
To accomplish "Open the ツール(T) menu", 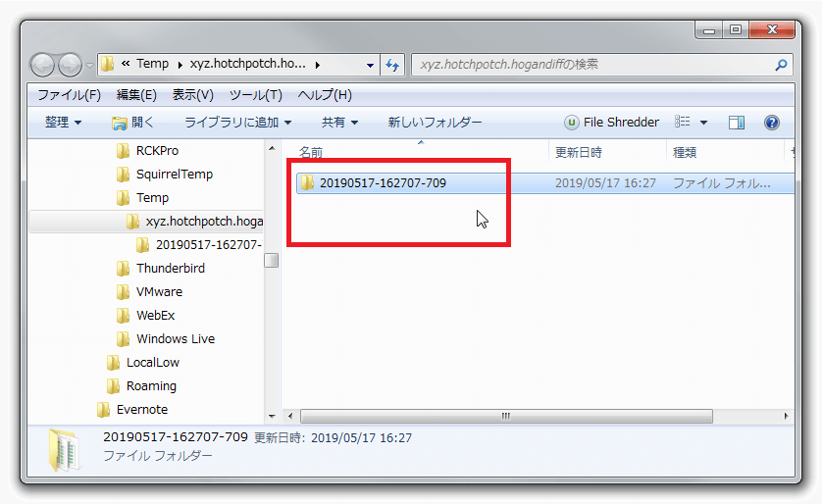I will point(255,95).
